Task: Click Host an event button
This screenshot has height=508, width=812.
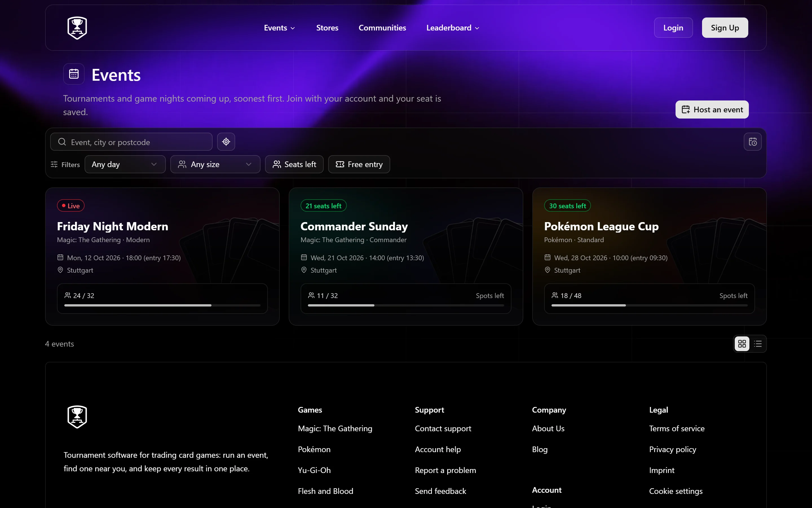Action: point(712,110)
